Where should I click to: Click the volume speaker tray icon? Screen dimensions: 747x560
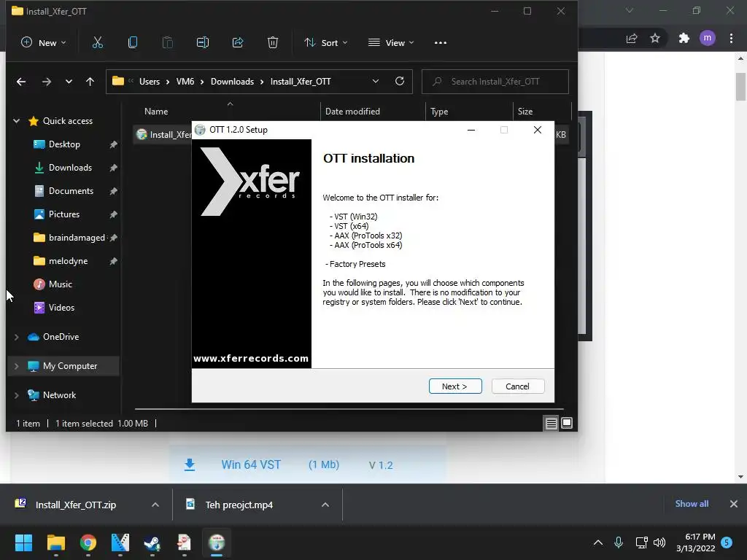coord(659,542)
